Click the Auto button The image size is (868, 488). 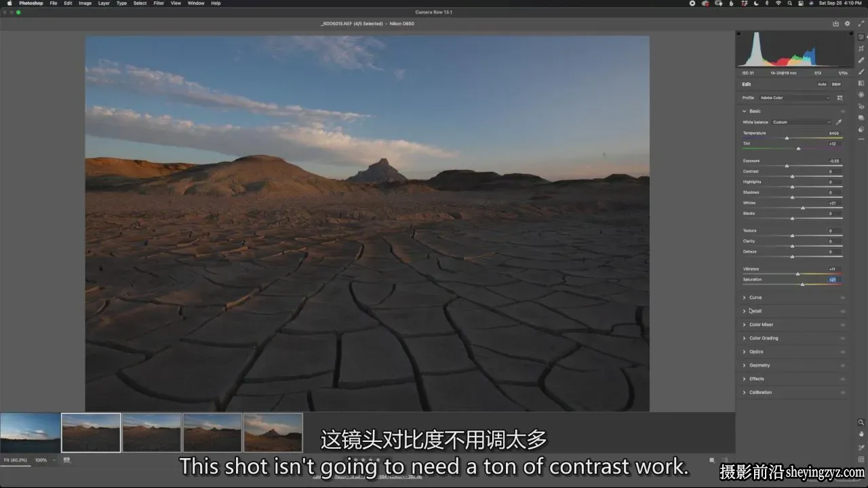click(x=822, y=84)
